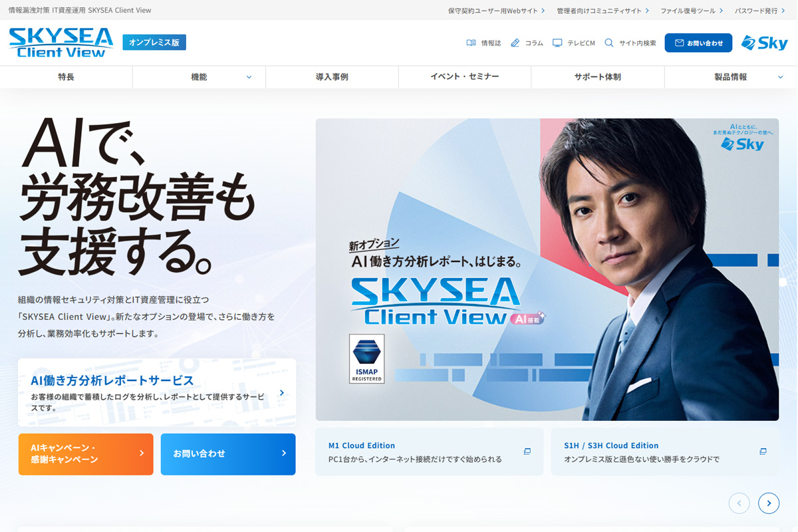Open the 製品情報 navigation item
Image resolution: width=798 pixels, height=532 pixels.
click(x=731, y=77)
